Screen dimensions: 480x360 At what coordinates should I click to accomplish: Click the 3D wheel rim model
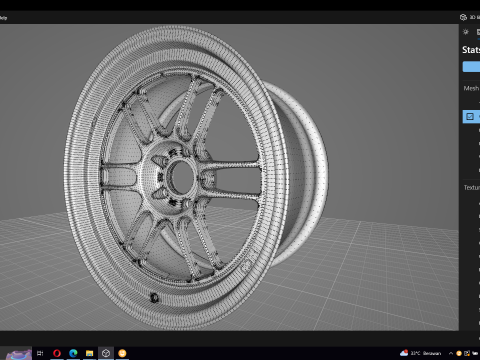click(x=196, y=177)
